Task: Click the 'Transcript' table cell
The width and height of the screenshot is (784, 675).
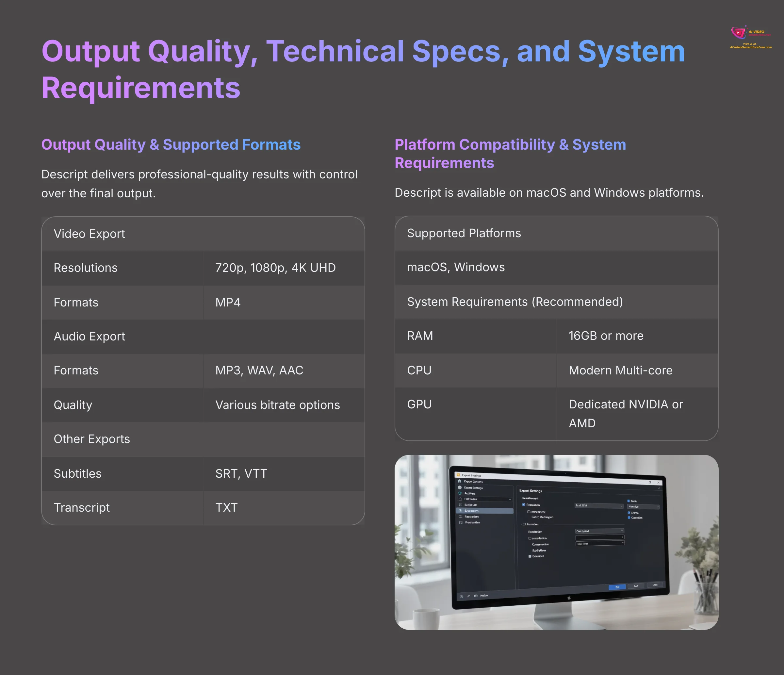Action: (122, 507)
